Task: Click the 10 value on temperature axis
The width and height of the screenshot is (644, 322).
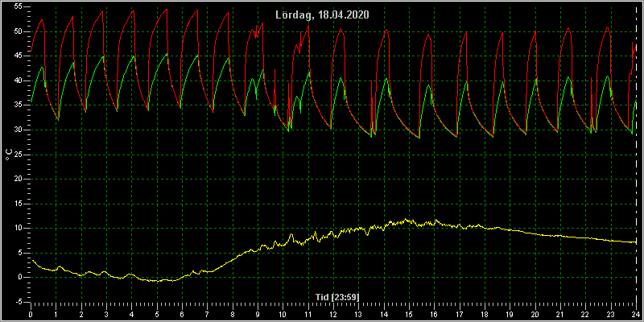Action: 19,228
